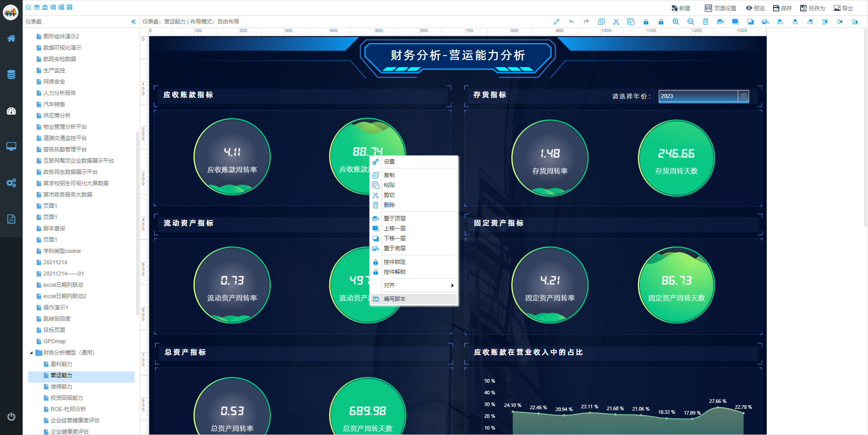868x435 pixels.
Task: Choose 控件锁定 in the context menu
Action: click(x=414, y=262)
